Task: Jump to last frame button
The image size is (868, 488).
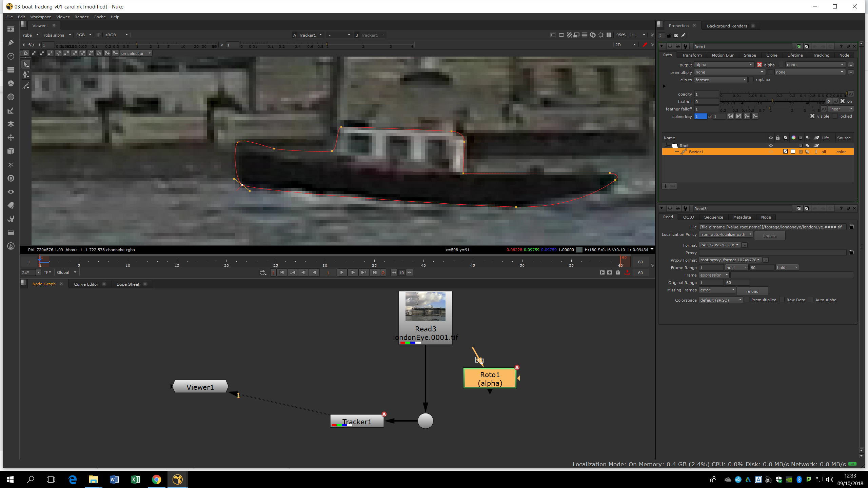Action: click(374, 272)
